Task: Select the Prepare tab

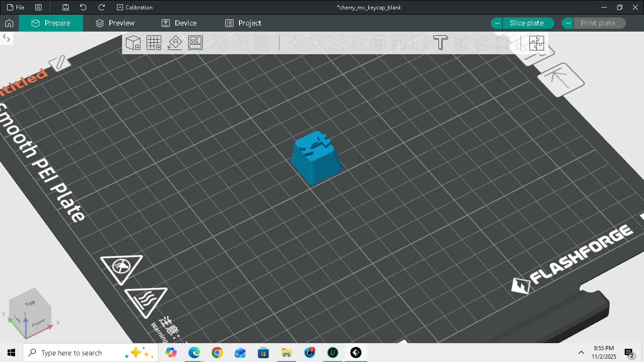Action: point(51,23)
